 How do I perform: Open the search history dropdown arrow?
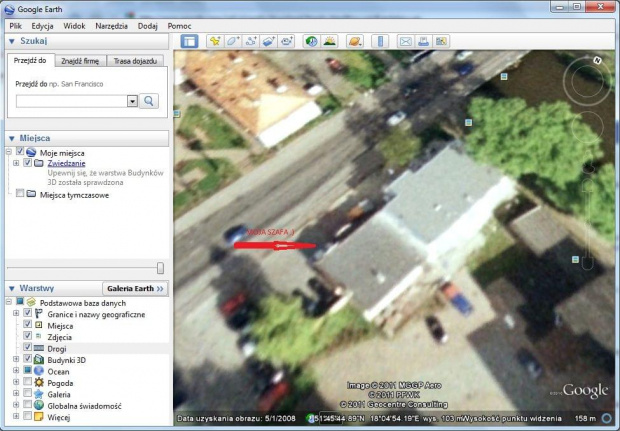point(132,101)
